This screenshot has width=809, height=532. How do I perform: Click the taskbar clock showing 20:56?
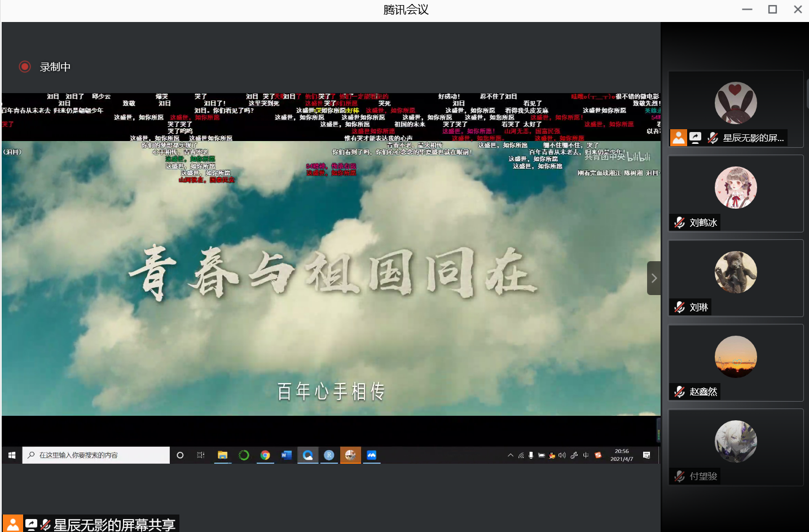(622, 455)
